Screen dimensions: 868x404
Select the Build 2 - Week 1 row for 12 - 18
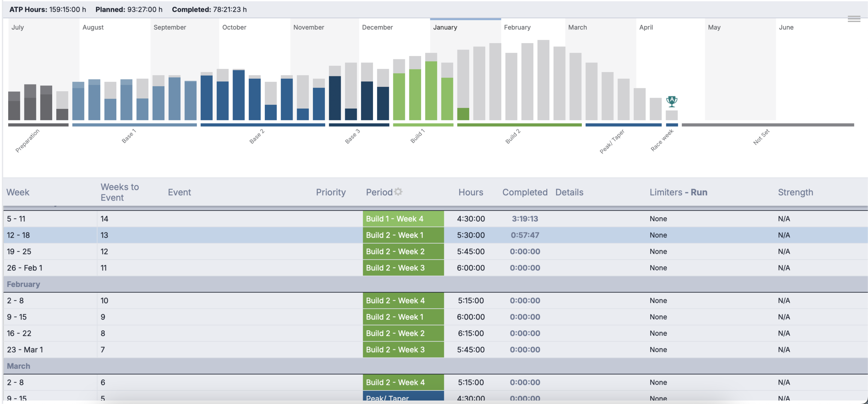[18, 235]
